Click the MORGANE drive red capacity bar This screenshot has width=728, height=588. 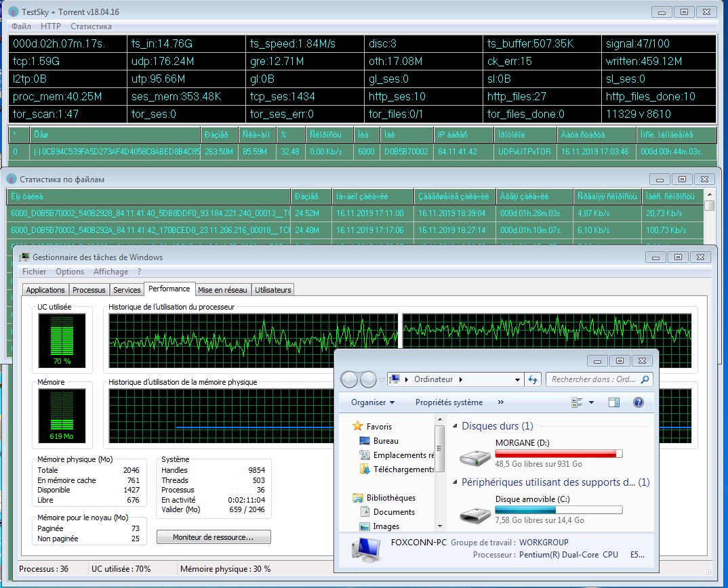pos(559,454)
